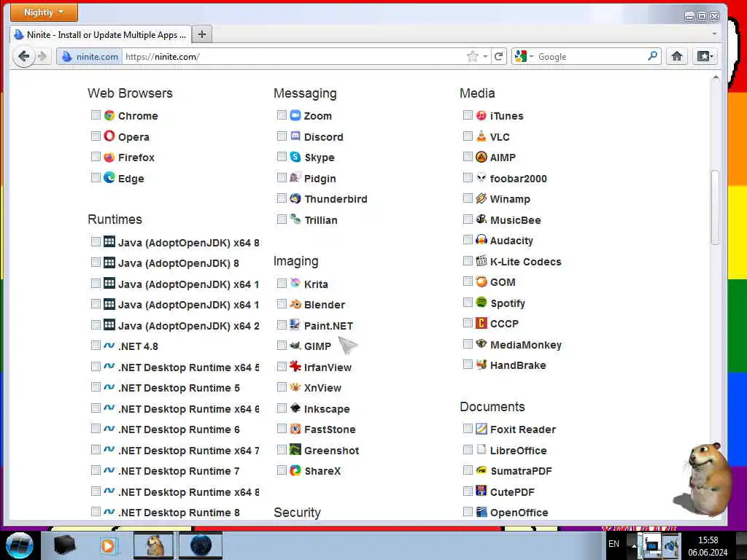Open a new tab

point(202,34)
